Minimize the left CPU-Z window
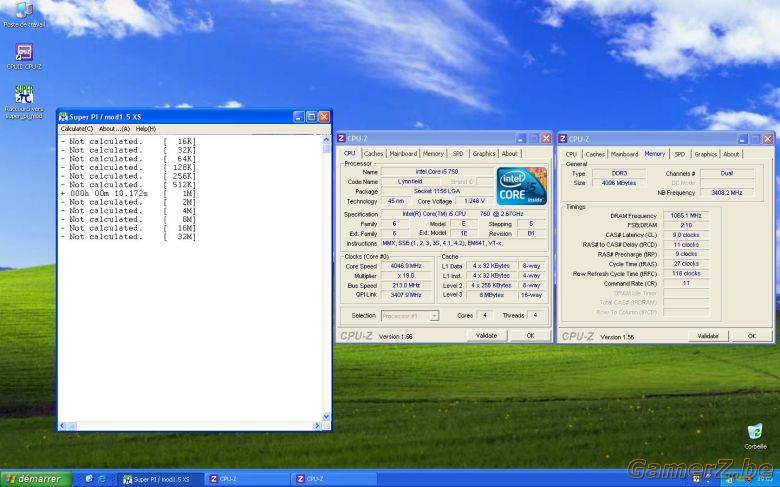The width and height of the screenshot is (780, 487). (x=520, y=138)
